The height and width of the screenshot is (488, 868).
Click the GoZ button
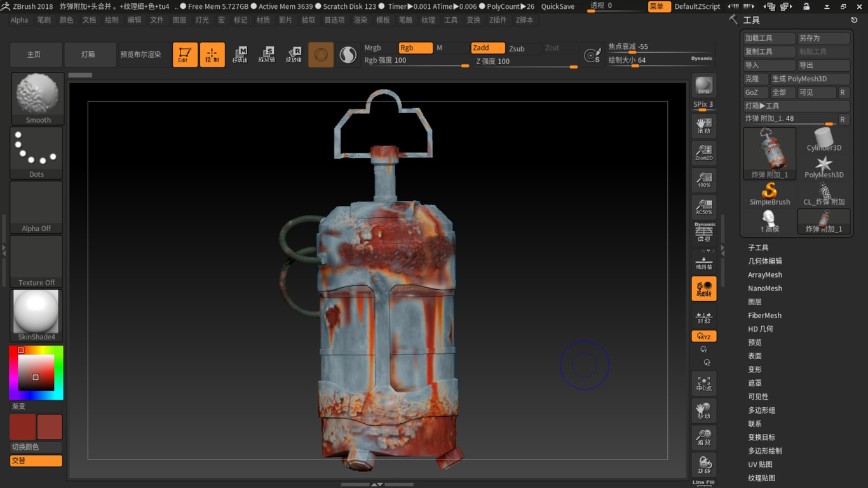tap(756, 93)
